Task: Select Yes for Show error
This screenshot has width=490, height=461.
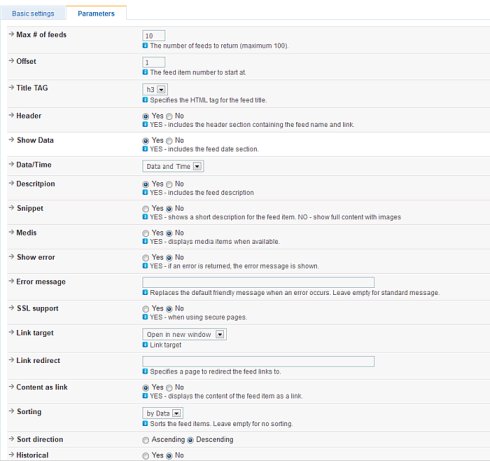Action: [146, 258]
